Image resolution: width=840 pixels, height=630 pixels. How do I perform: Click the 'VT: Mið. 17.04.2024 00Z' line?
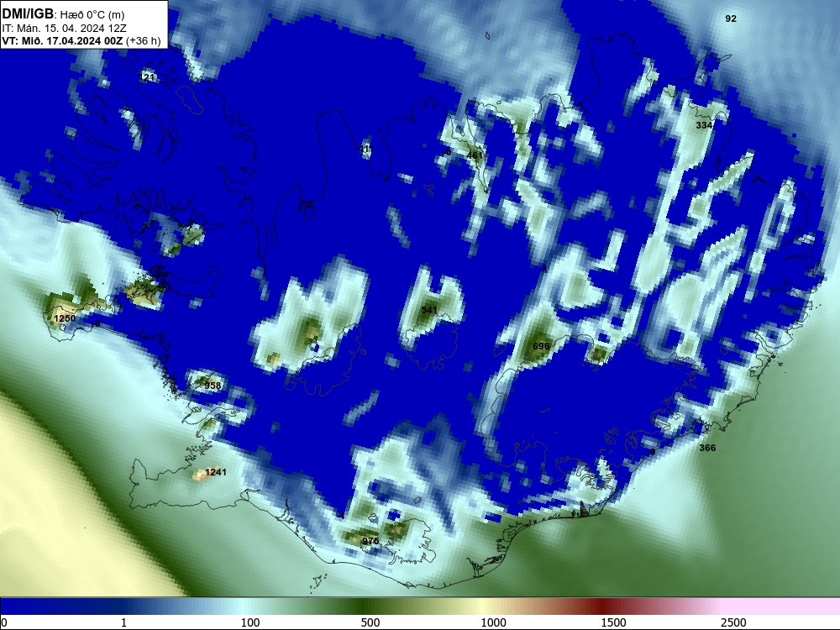[62, 40]
